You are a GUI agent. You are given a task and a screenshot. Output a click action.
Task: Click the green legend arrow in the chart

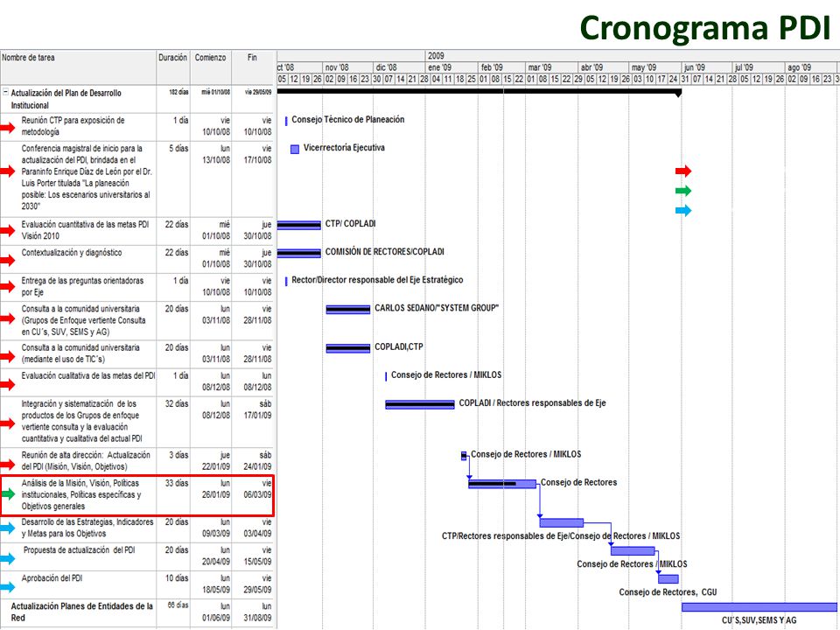point(683,191)
